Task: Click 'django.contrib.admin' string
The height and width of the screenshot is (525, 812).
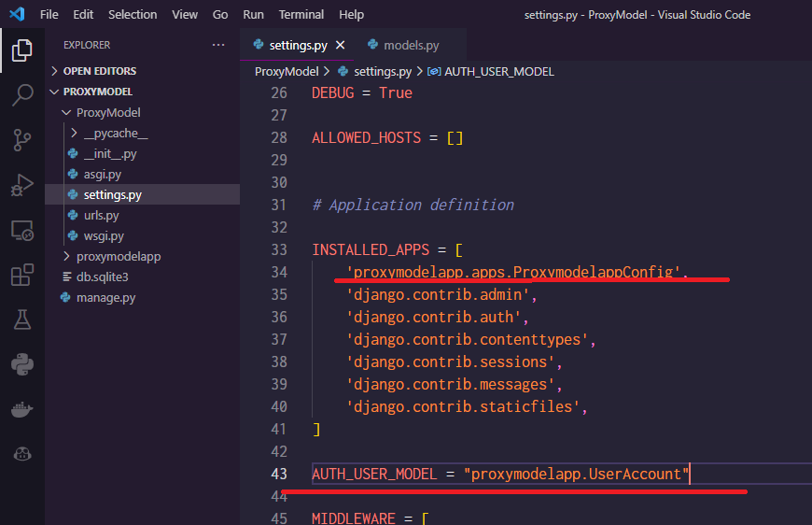Action: [x=438, y=294]
